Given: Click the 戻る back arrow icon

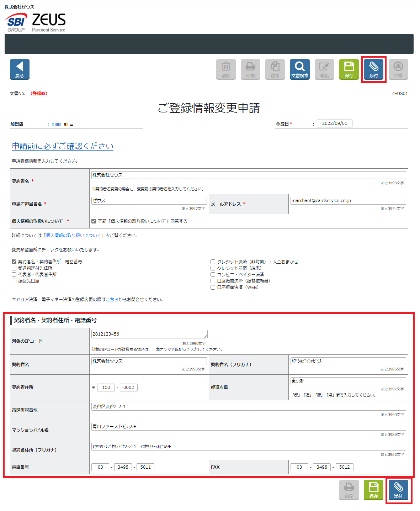Looking at the screenshot, I should pyautogui.click(x=19, y=69).
